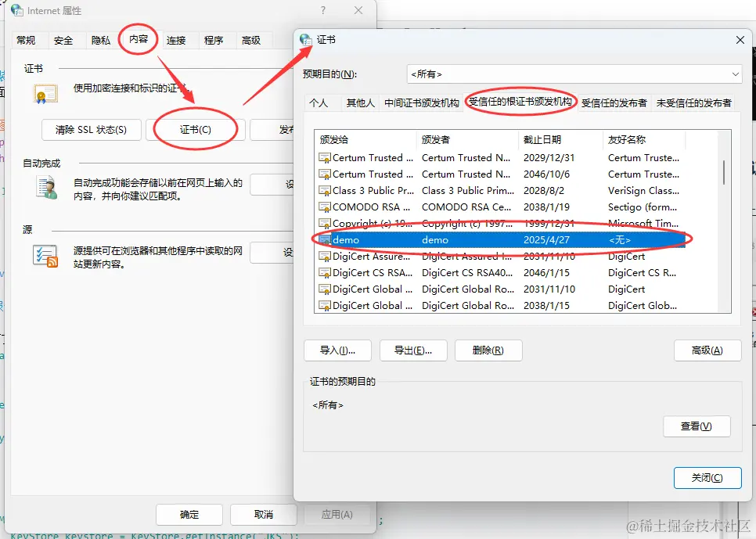756x539 pixels.
Task: Click the certificate icon beside DigiCert Global
Action: tap(323, 289)
